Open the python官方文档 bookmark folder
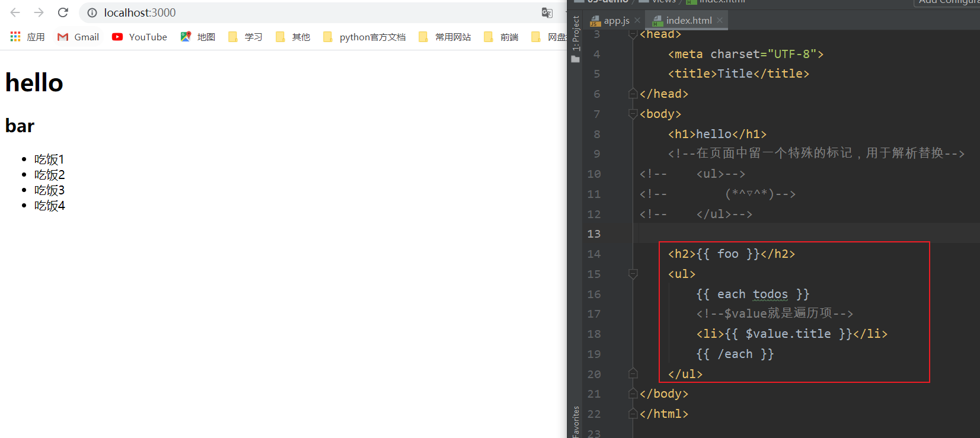The image size is (980, 438). (x=364, y=37)
